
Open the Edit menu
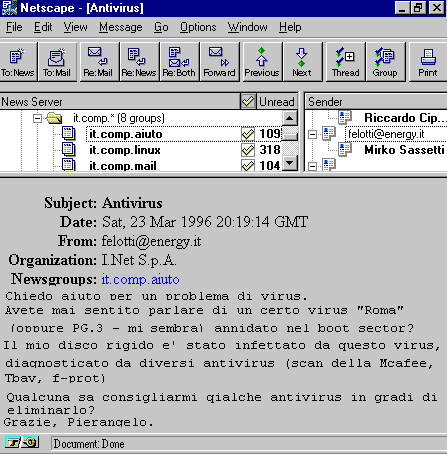[43, 27]
